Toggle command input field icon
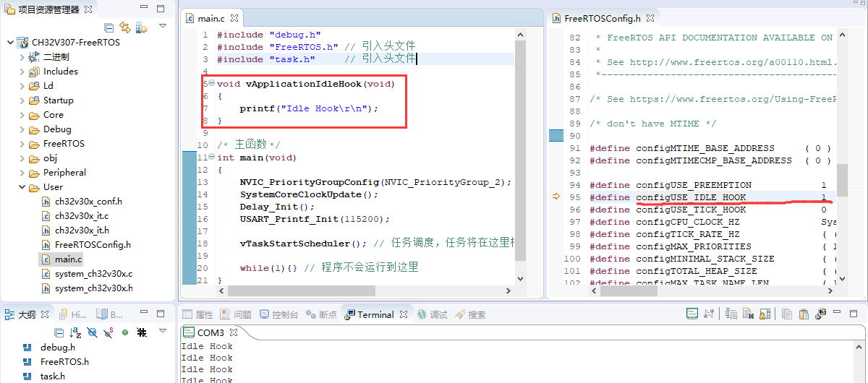868x383 pixels. (731, 314)
